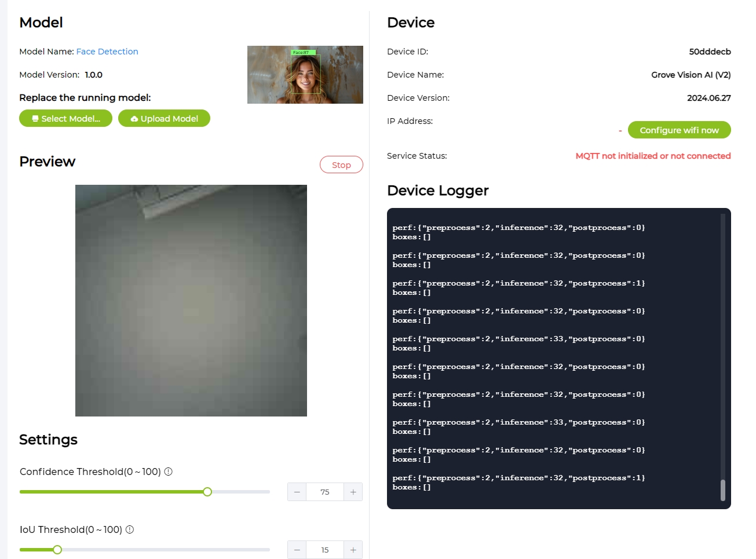The width and height of the screenshot is (756, 559).
Task: Click the face detection sample thumbnail
Action: tap(305, 75)
